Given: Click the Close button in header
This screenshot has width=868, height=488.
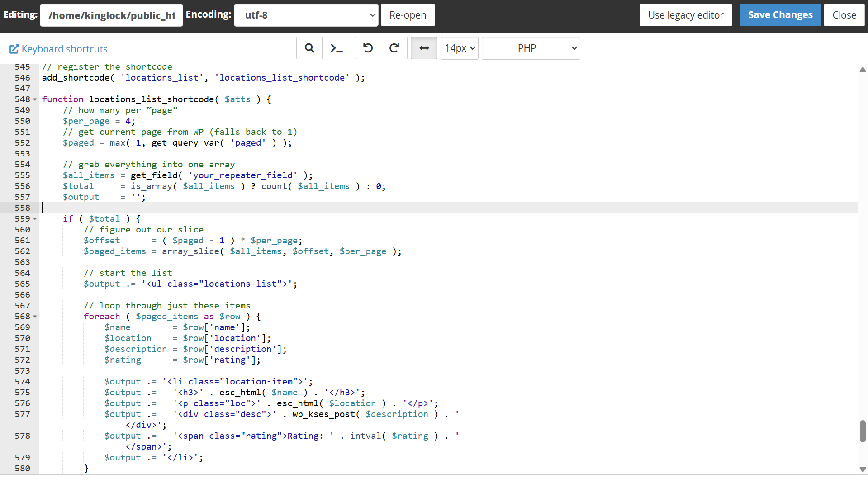Looking at the screenshot, I should click(844, 15).
